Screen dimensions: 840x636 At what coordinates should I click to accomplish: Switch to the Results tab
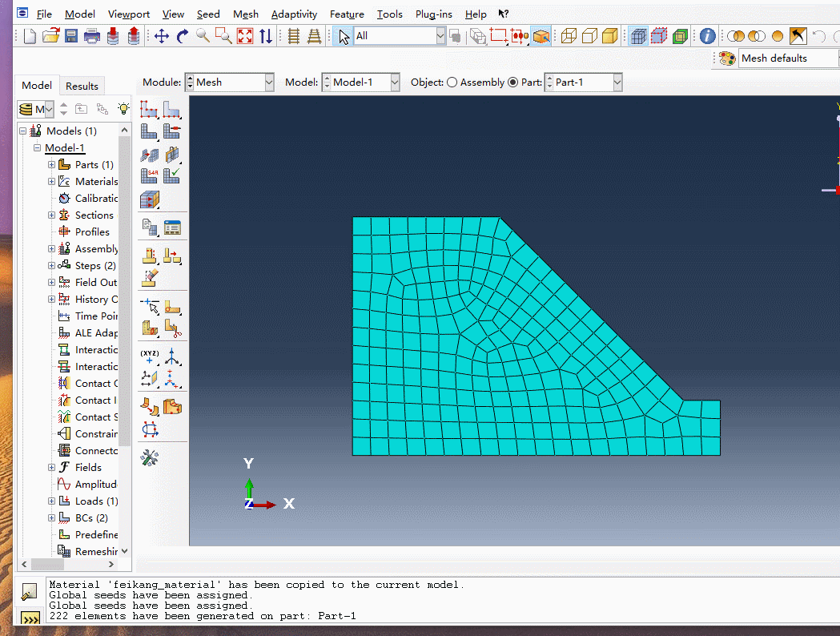(82, 87)
